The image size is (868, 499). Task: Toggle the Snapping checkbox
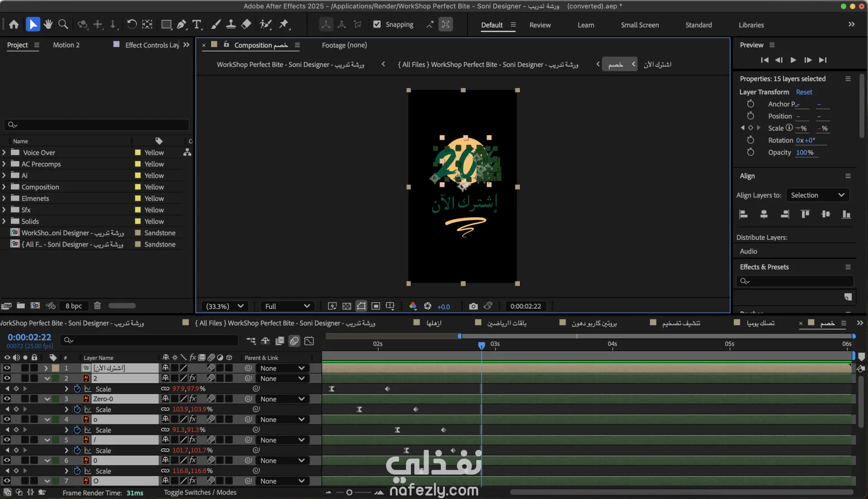pos(377,24)
